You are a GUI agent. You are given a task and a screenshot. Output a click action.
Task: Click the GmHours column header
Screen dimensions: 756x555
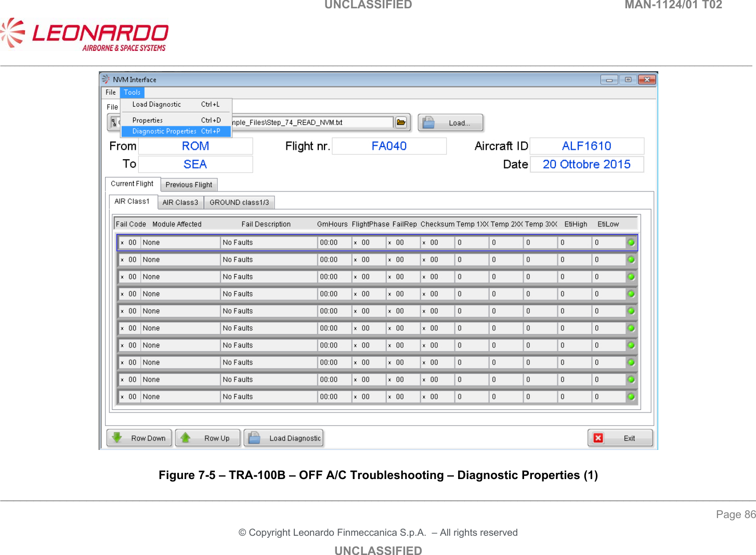(332, 224)
